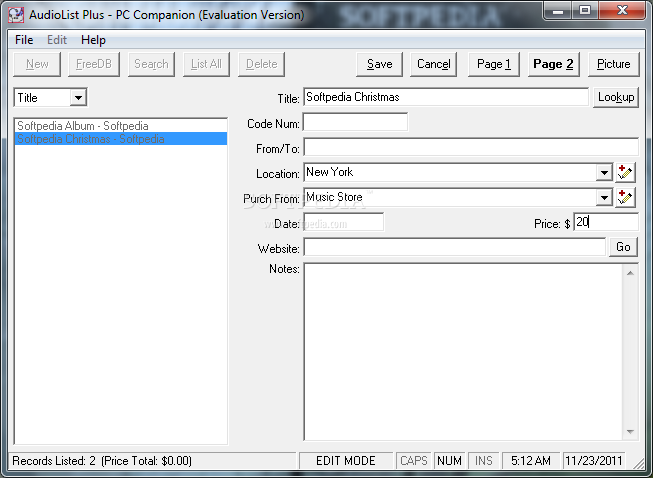Screen dimensions: 653x478
Task: Click the Website input field
Action: coord(454,247)
